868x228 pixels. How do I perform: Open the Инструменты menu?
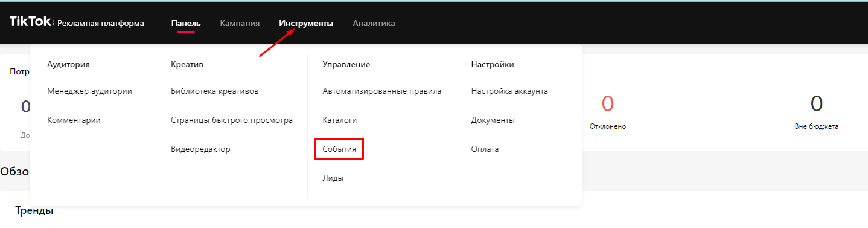pyautogui.click(x=306, y=24)
